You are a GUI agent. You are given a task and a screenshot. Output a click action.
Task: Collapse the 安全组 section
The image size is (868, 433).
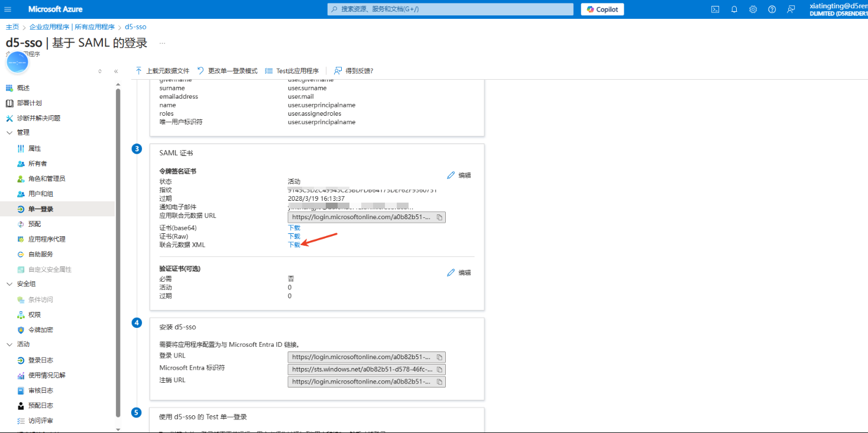9,284
